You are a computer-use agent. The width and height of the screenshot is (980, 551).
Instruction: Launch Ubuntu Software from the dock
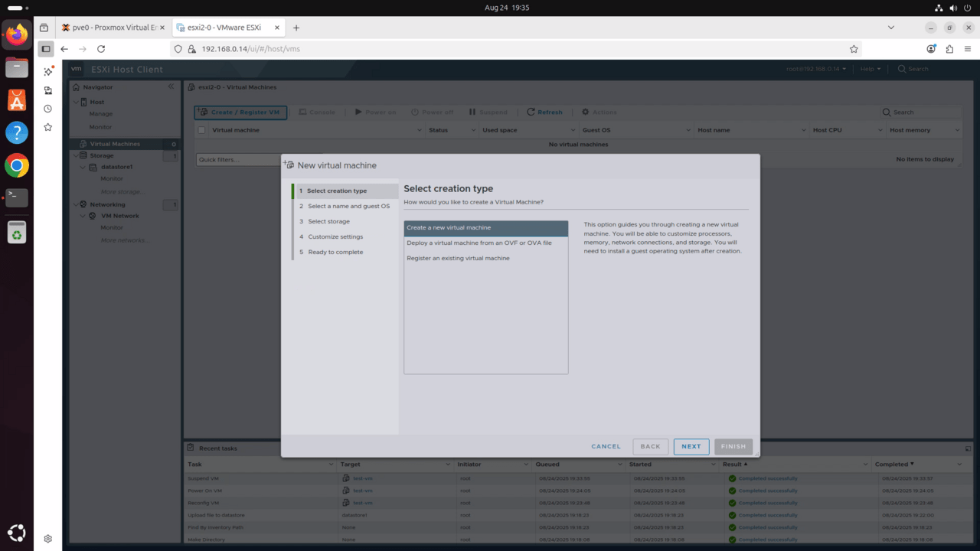pos(17,99)
